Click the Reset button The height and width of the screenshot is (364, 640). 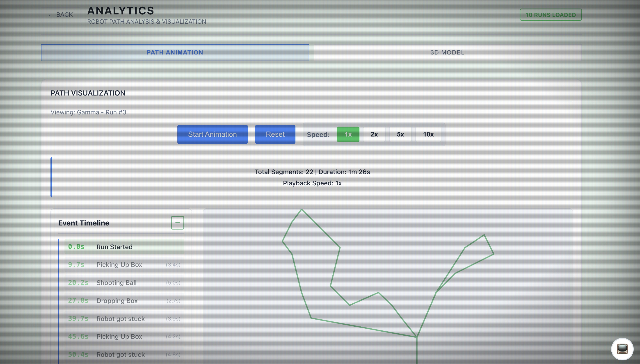(x=275, y=134)
